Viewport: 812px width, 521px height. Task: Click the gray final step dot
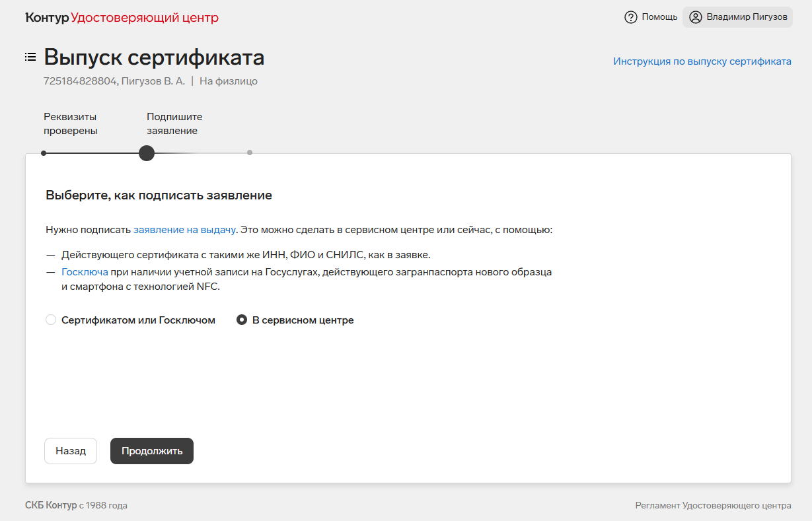(x=250, y=153)
